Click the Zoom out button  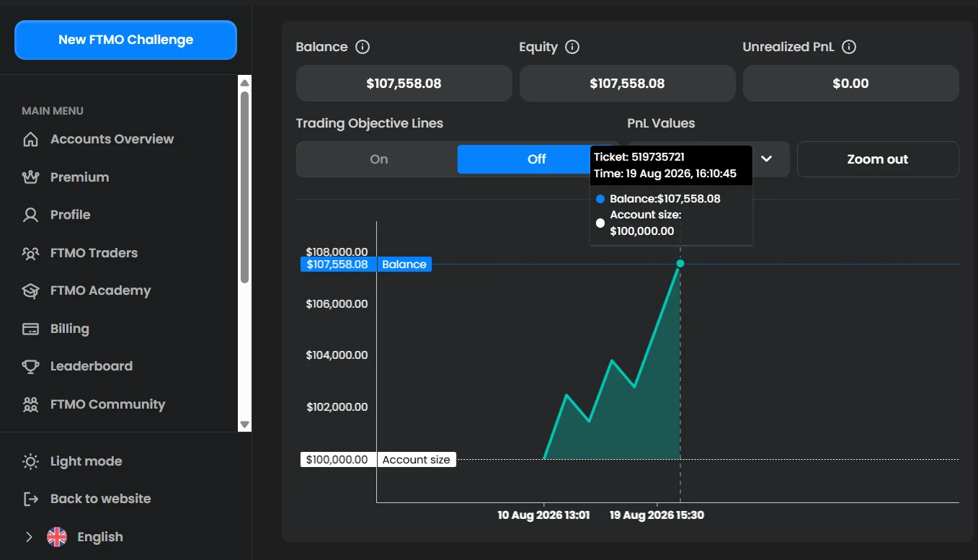coord(878,159)
